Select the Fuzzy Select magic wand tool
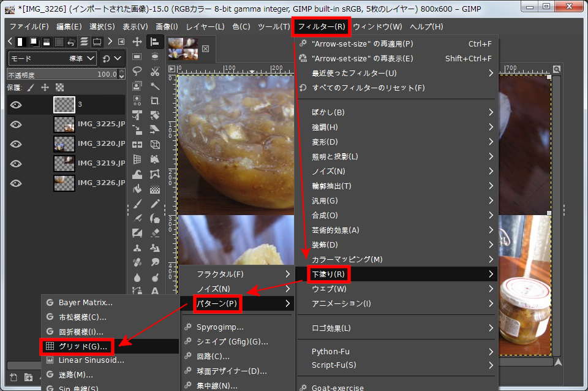588x391 pixels. (154, 86)
